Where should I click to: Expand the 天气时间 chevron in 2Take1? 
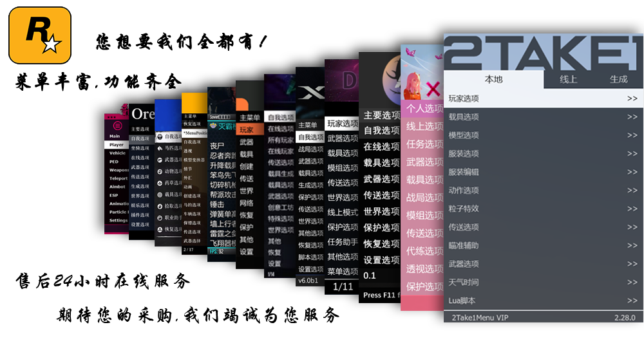(x=632, y=282)
